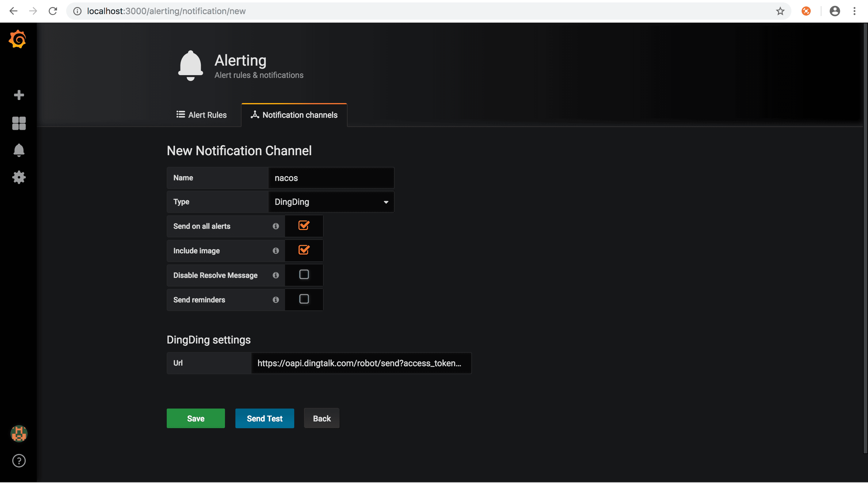Click the green Save button
The height and width of the screenshot is (484, 868).
tap(196, 419)
